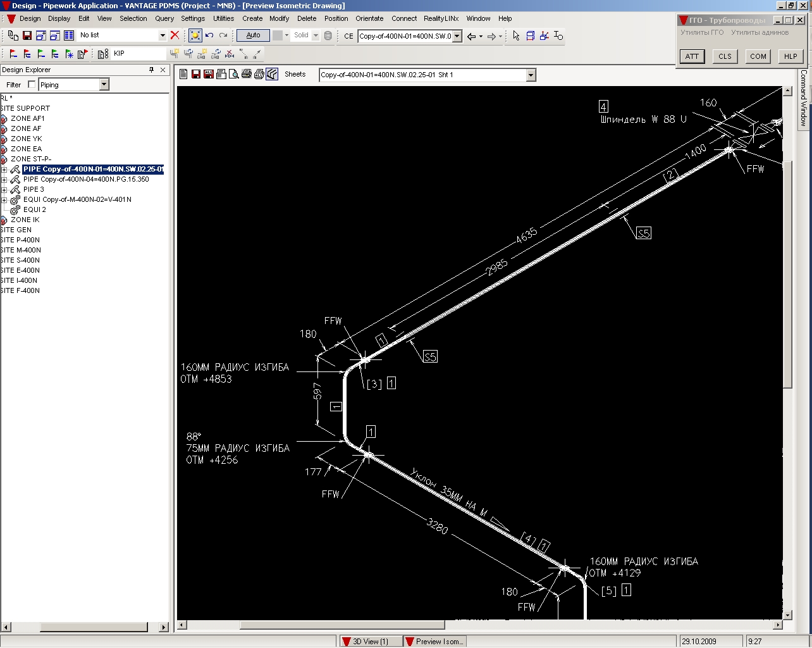Image resolution: width=812 pixels, height=648 pixels.
Task: Click the Redo arrow icon
Action: tap(223, 35)
